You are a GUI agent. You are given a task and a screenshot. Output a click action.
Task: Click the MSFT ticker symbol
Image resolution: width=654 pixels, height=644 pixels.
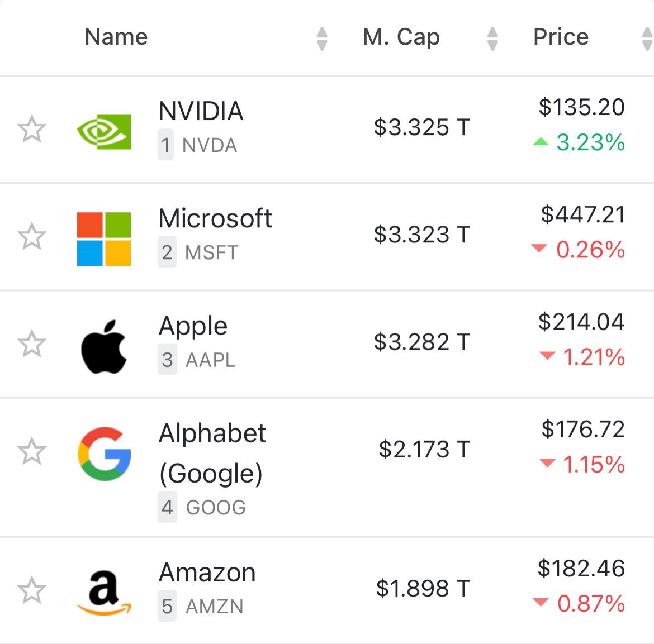(212, 252)
